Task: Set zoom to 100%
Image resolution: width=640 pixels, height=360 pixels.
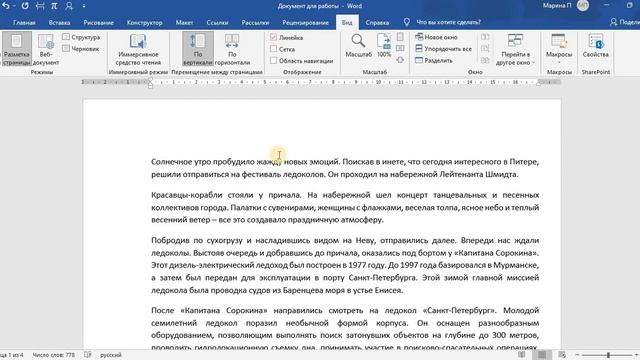Action: [384, 46]
